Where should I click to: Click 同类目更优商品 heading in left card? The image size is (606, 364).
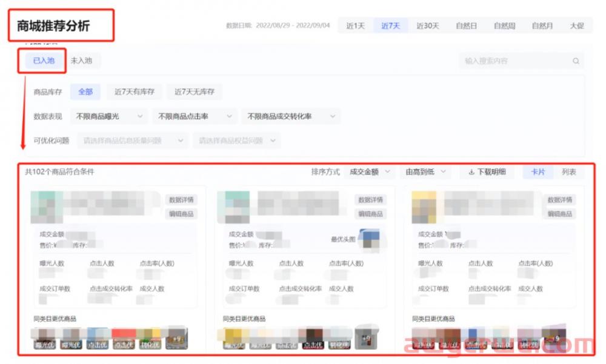(55, 319)
